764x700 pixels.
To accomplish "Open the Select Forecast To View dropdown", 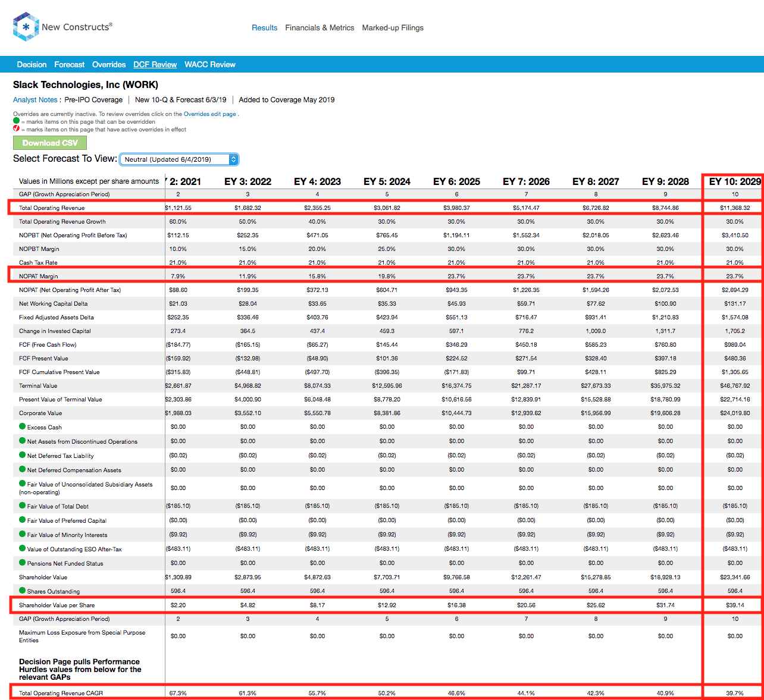I will [x=179, y=159].
